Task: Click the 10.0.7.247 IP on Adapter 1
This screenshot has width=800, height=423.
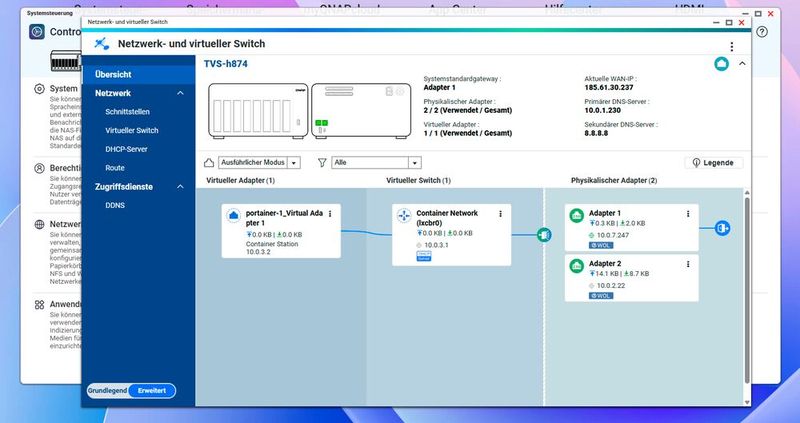Action: point(613,235)
